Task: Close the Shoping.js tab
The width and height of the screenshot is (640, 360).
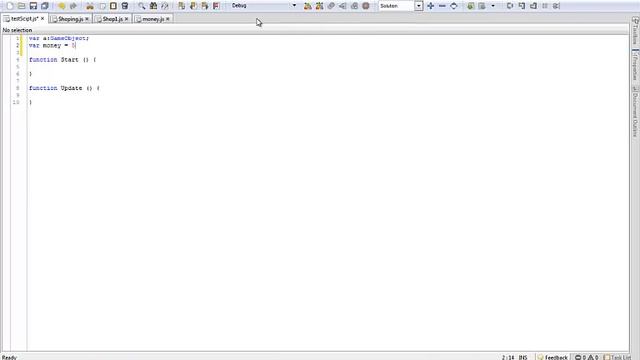Action: tap(87, 19)
